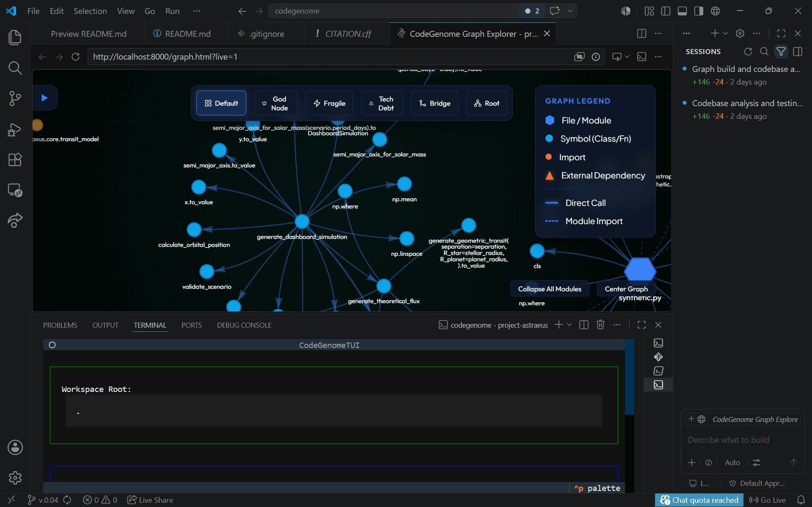Click the synthetic.py hexagon module node
The image size is (812, 507).
tap(640, 269)
